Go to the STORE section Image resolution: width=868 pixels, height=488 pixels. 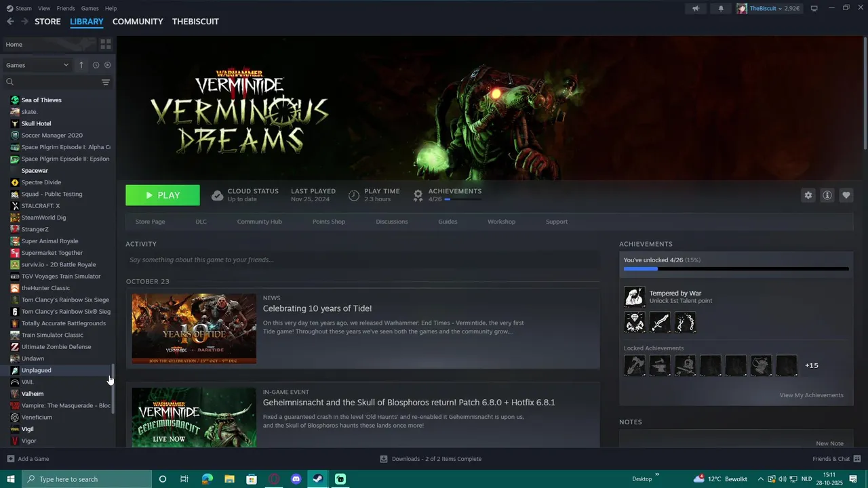(x=47, y=22)
